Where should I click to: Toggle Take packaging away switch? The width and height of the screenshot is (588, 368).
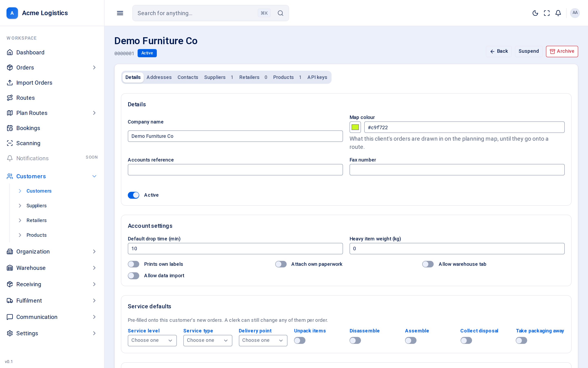click(521, 340)
